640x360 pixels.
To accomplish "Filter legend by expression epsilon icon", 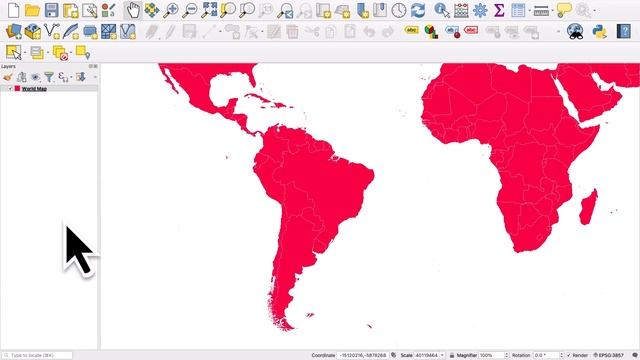I will pyautogui.click(x=63, y=77).
